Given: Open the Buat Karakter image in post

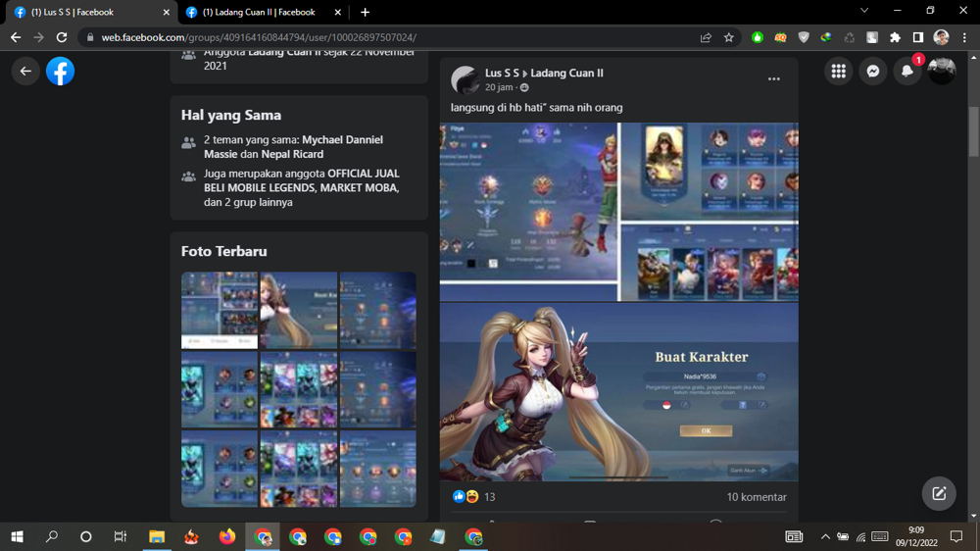Looking at the screenshot, I should pyautogui.click(x=618, y=392).
